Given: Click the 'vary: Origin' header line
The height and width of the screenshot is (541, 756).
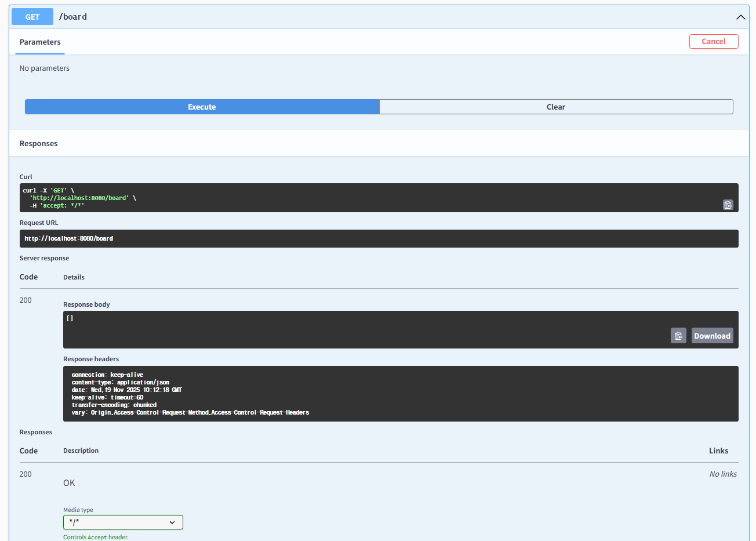Looking at the screenshot, I should pyautogui.click(x=190, y=412).
